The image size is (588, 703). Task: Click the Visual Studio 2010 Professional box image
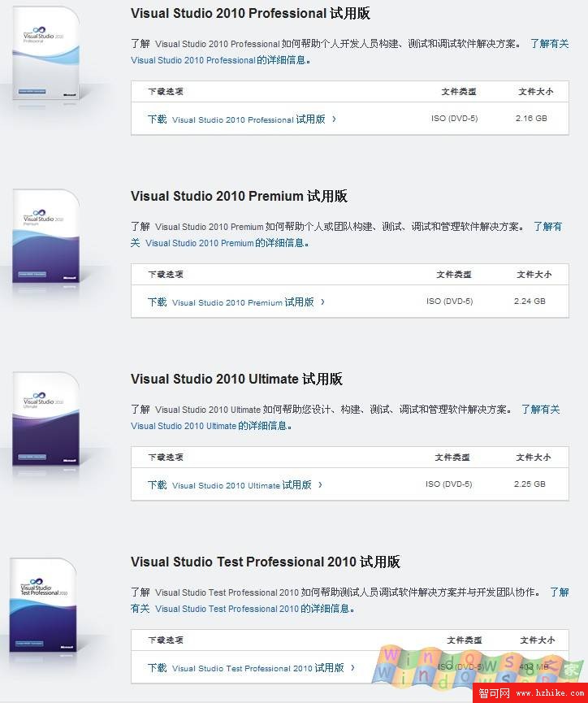click(45, 53)
